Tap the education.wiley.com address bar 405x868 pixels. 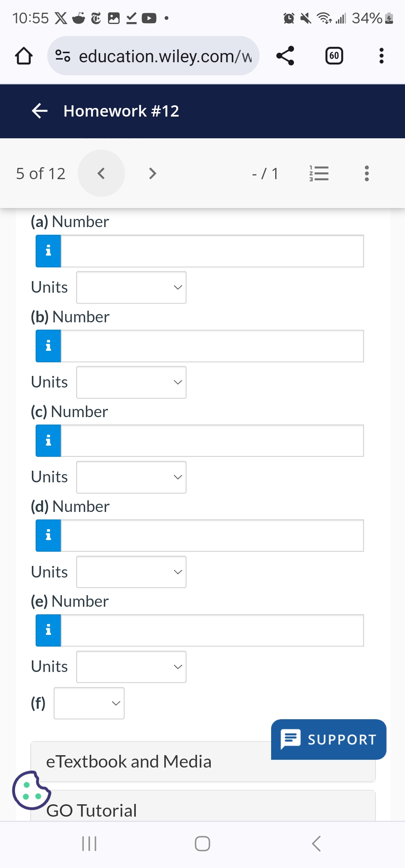tap(153, 56)
